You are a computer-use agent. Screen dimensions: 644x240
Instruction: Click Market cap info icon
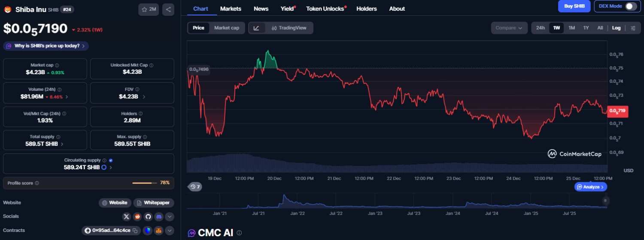click(x=57, y=65)
